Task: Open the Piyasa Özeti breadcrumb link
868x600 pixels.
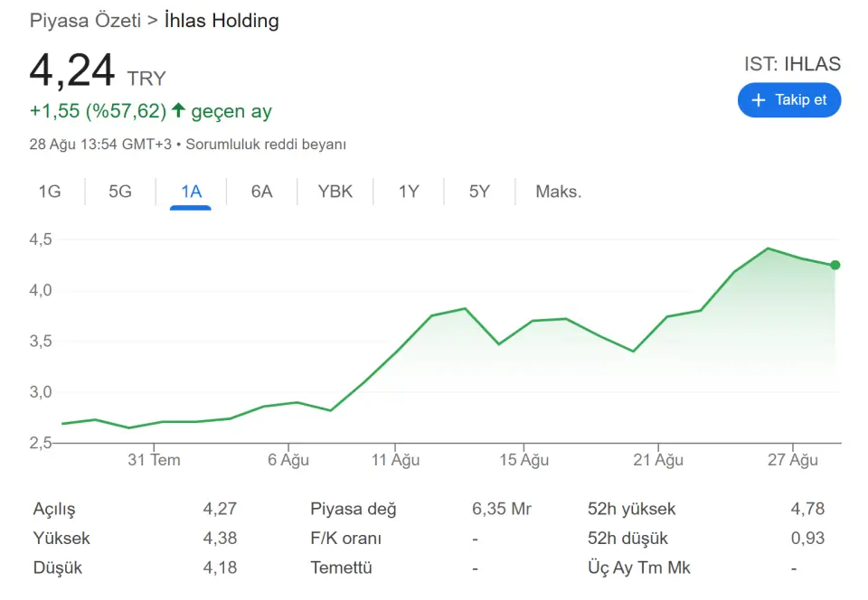Action: pyautogui.click(x=85, y=21)
